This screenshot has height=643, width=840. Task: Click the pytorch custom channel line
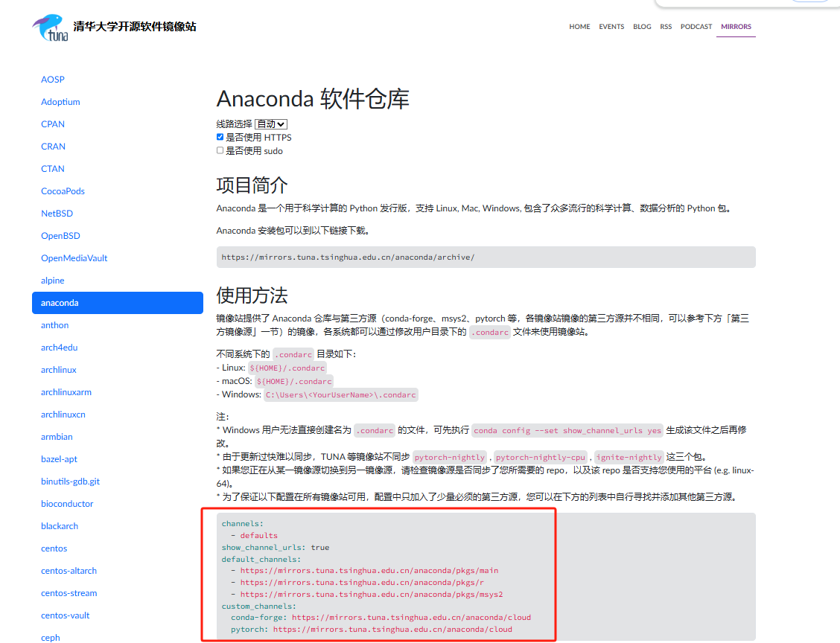(x=372, y=630)
